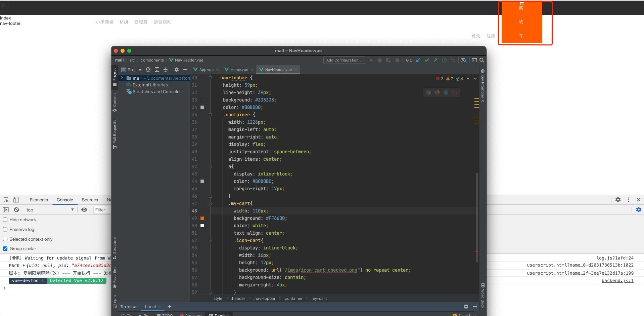The width and height of the screenshot is (644, 316).
Task: Go to next highlighted error arrow
Action: [x=475, y=79]
